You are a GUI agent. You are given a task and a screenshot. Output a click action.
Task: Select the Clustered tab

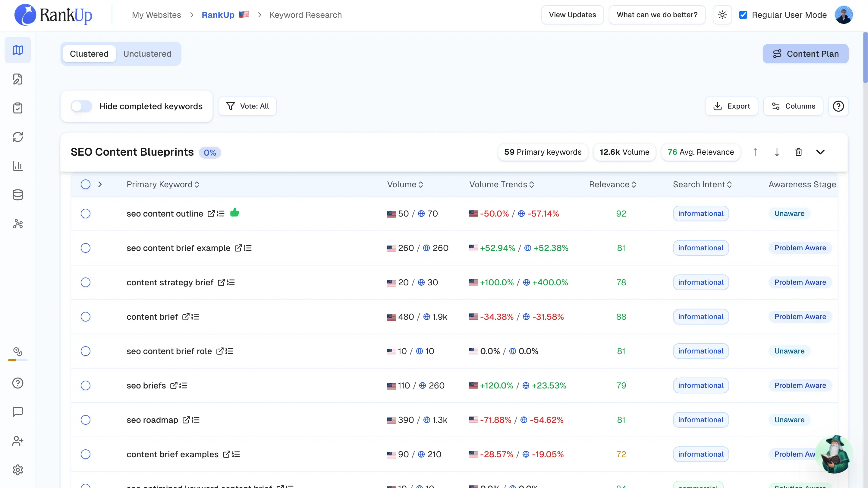click(89, 54)
